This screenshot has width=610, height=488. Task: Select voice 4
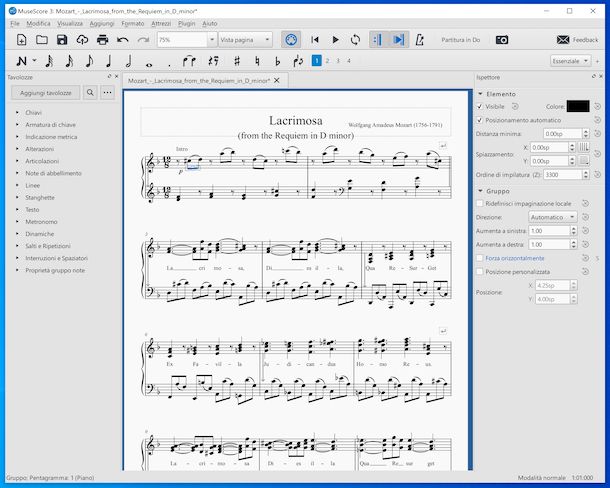[x=349, y=61]
